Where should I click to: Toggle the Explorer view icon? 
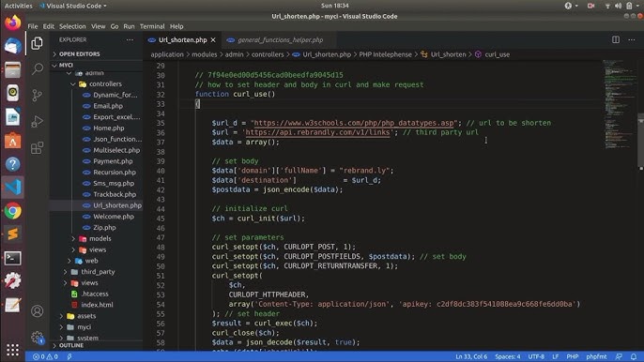(38, 43)
